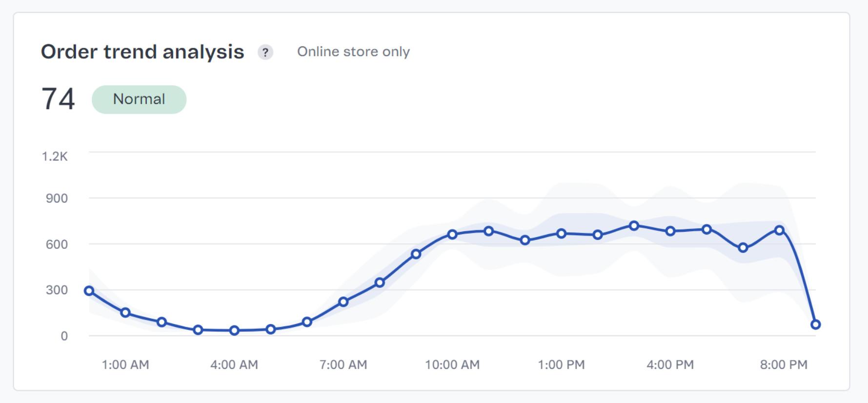Screen dimensions: 868x403
Task: Click the data point above 4:00 PM
Action: pyautogui.click(x=670, y=231)
